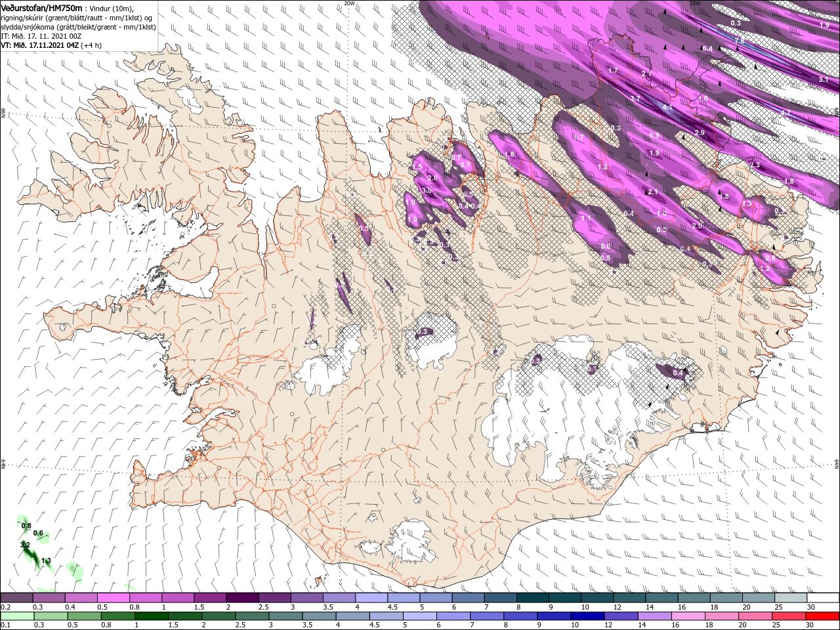Image resolution: width=840 pixels, height=630 pixels.
Task: Click the 0.2 label in the snow scale
Action: 6,607
